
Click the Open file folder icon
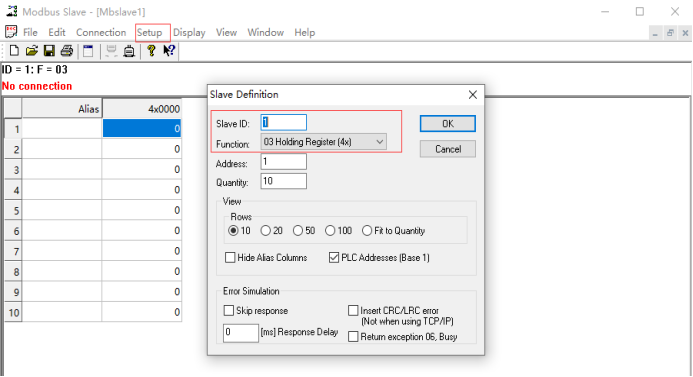click(31, 51)
